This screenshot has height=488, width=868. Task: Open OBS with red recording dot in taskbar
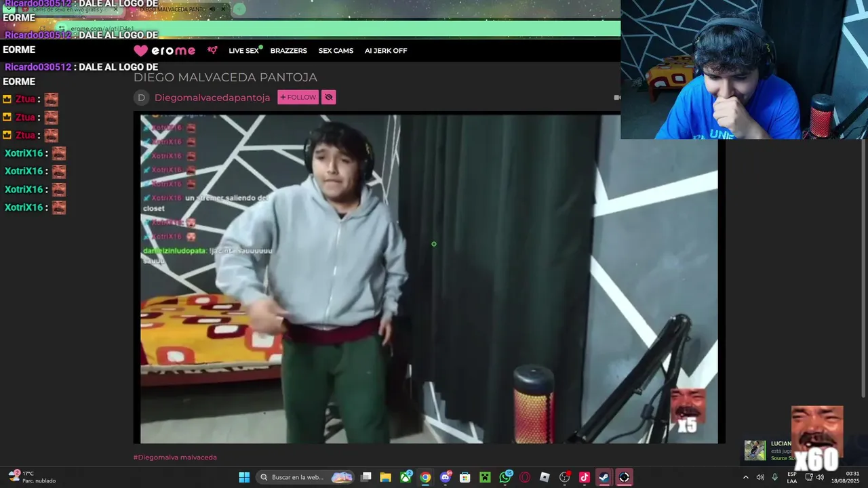coord(565,477)
